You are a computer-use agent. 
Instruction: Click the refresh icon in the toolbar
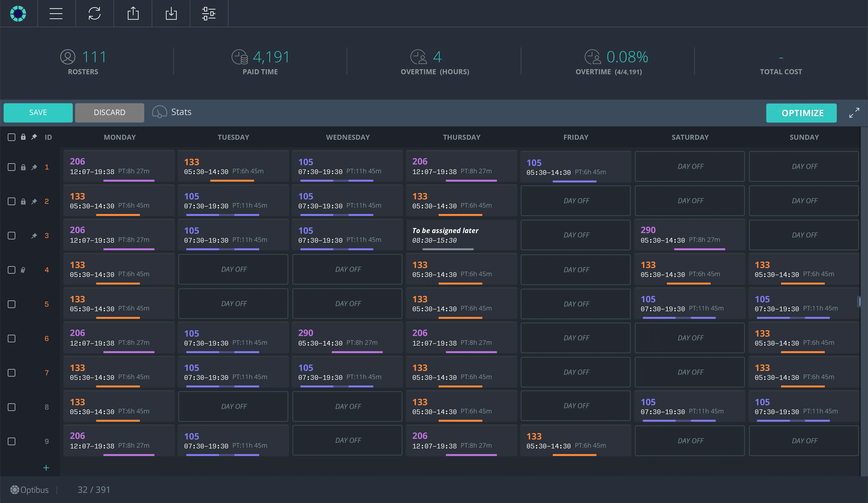94,13
